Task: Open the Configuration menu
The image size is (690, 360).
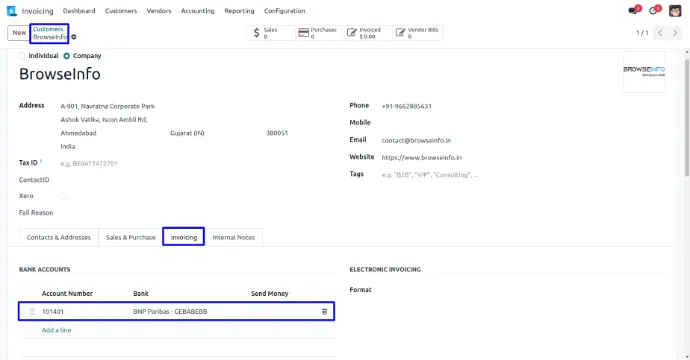Action: 284,11
